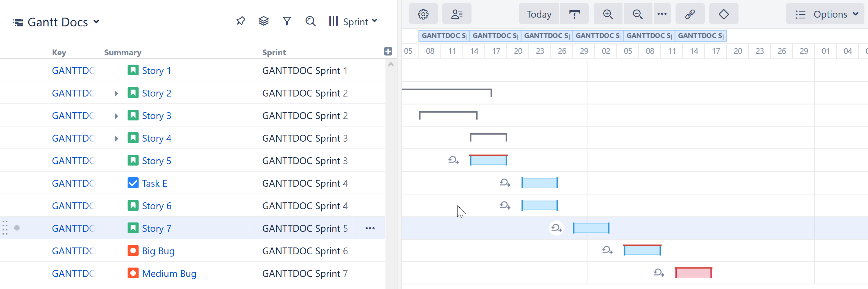Viewport: 868px width, 289px height.
Task: Select the row marker dot beside Story 7
Action: coord(17,228)
